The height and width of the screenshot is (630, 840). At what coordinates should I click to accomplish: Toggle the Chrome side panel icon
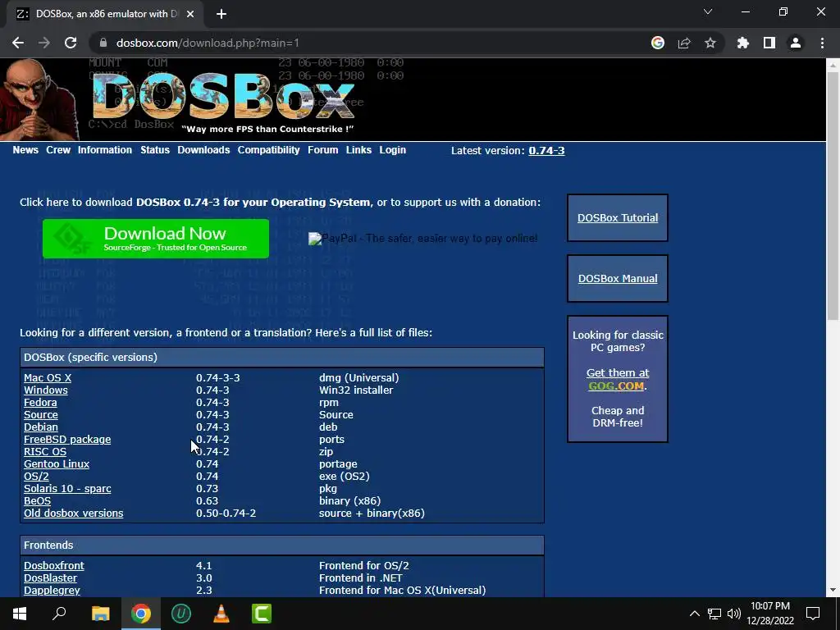769,43
